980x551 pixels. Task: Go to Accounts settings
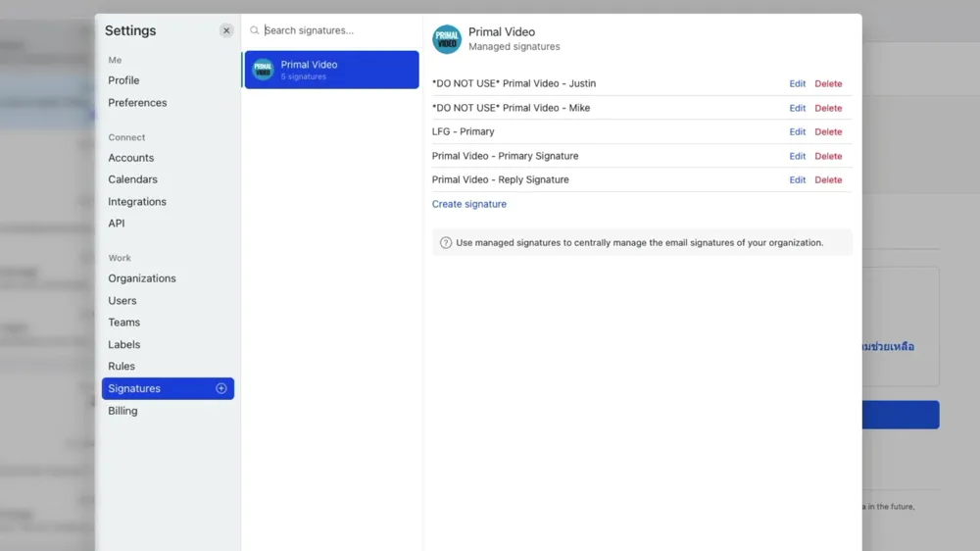(x=131, y=158)
